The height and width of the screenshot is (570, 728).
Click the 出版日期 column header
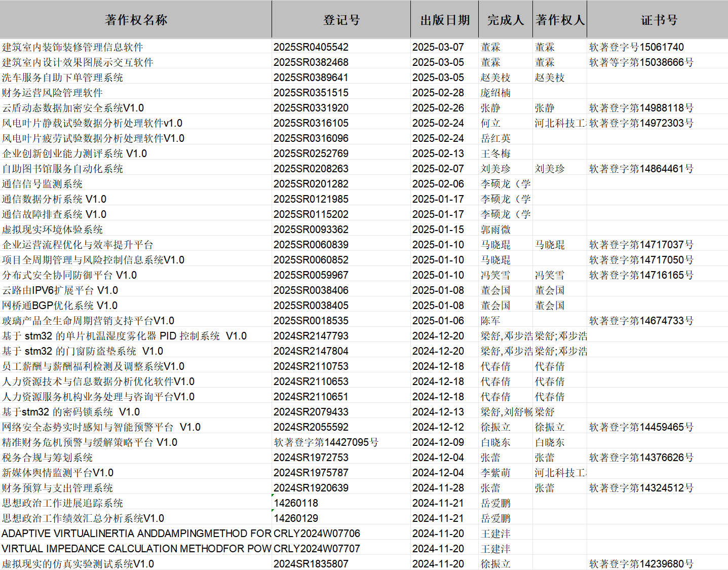(x=444, y=20)
